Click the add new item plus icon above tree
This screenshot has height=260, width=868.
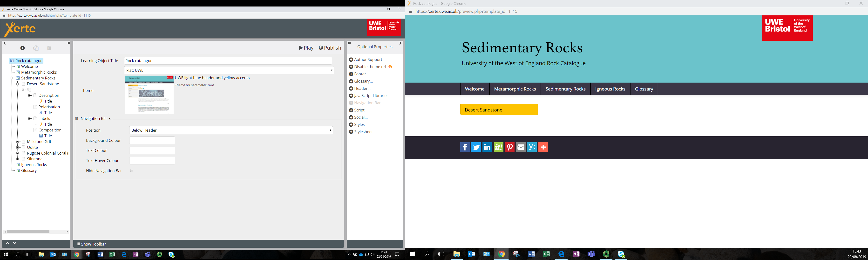point(23,48)
